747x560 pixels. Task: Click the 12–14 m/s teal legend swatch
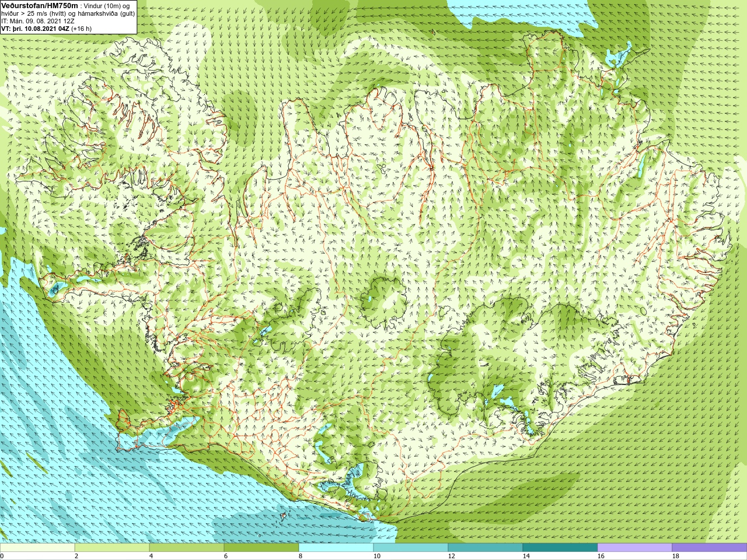[x=486, y=548]
